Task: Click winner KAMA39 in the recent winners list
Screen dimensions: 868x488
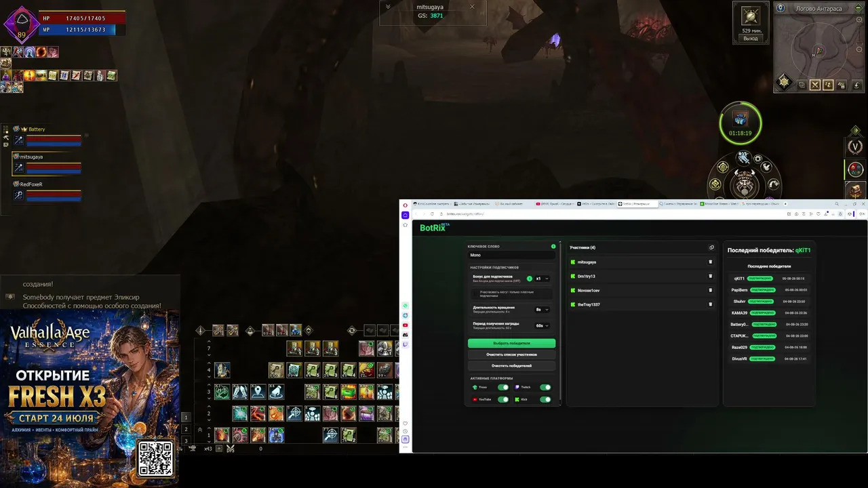Action: point(739,313)
